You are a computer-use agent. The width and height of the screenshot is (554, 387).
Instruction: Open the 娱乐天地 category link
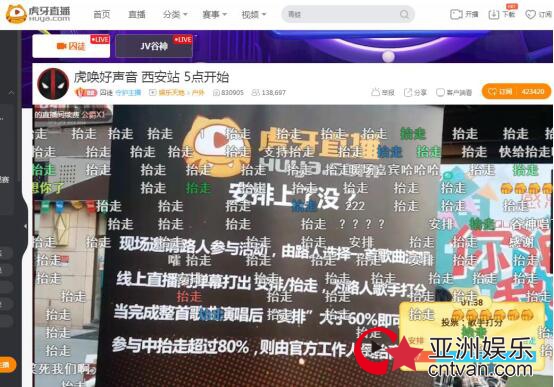click(172, 93)
